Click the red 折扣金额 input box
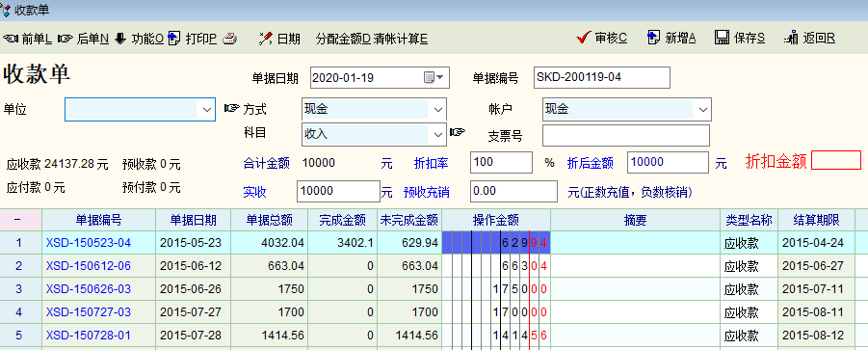This screenshot has height=350, width=868. (836, 160)
